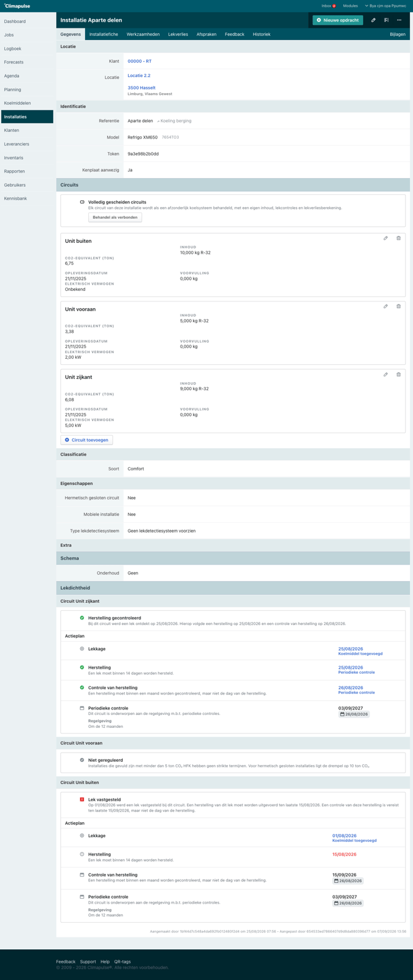Switch to the Historiek tab

261,35
